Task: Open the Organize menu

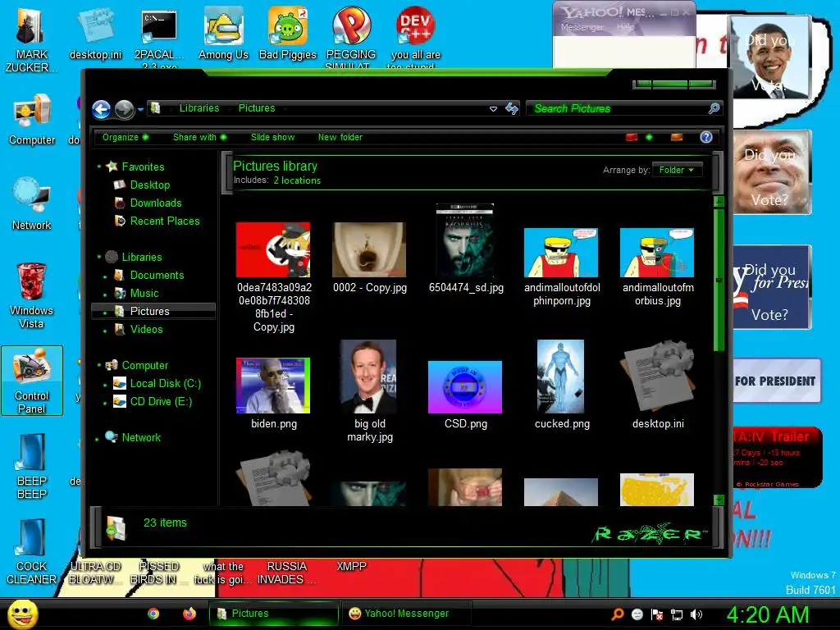Action: 126,137
